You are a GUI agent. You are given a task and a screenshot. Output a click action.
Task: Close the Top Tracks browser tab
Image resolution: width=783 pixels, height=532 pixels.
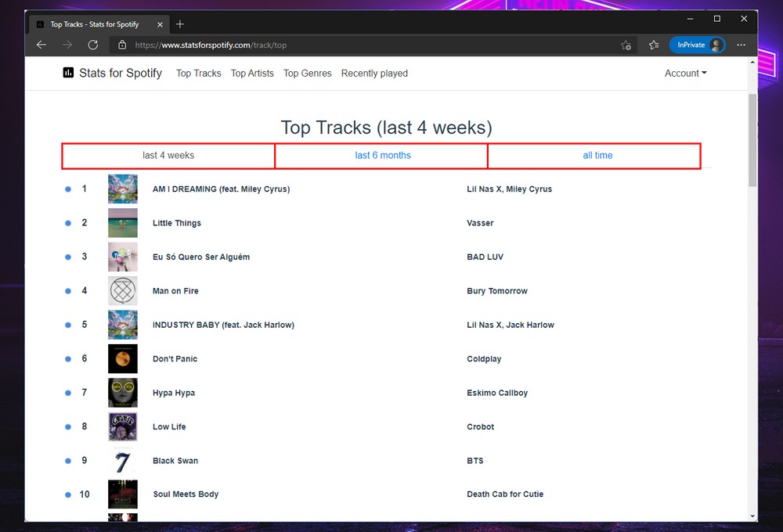[x=160, y=24]
